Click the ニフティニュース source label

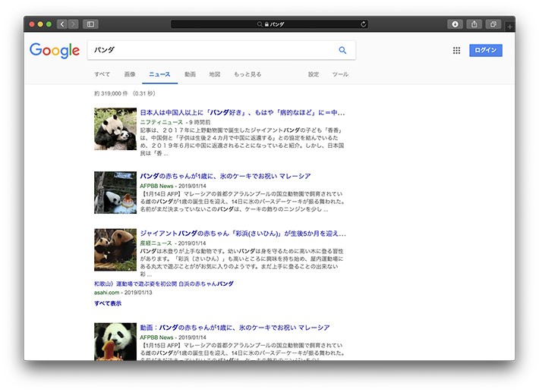click(161, 122)
